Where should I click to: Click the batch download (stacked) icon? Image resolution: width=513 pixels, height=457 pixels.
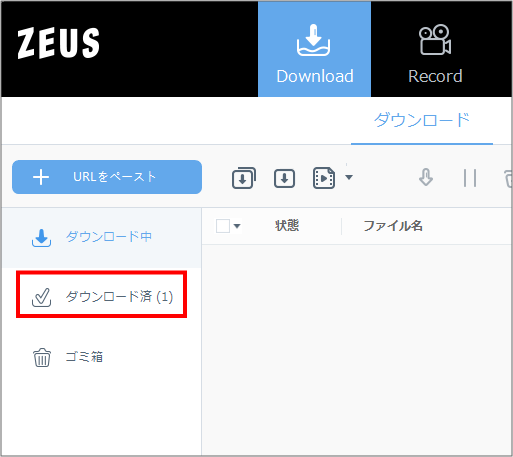(x=244, y=178)
